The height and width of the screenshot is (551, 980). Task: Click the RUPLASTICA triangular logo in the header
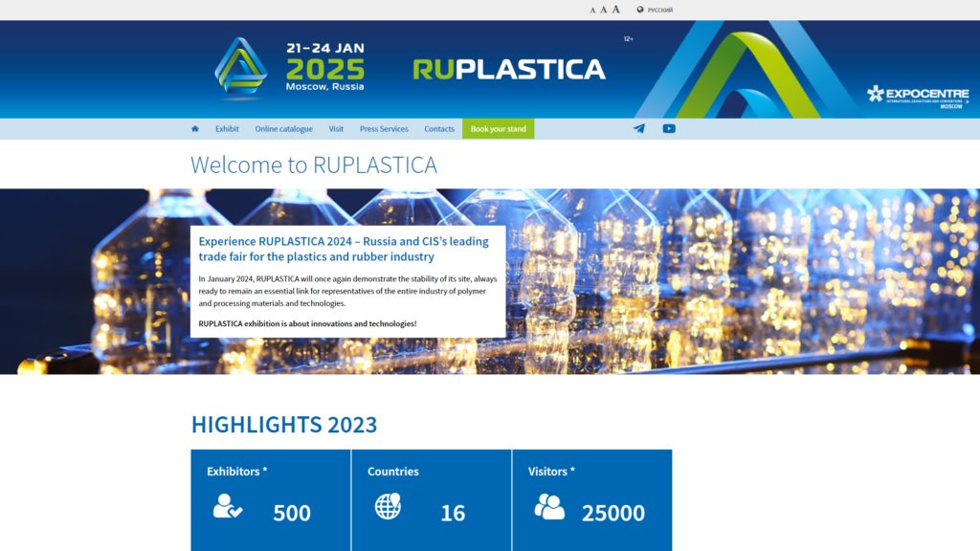[x=240, y=68]
